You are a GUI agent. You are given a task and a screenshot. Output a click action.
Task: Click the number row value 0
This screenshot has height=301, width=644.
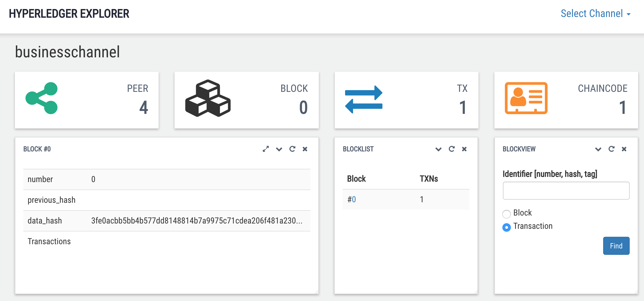tap(93, 179)
